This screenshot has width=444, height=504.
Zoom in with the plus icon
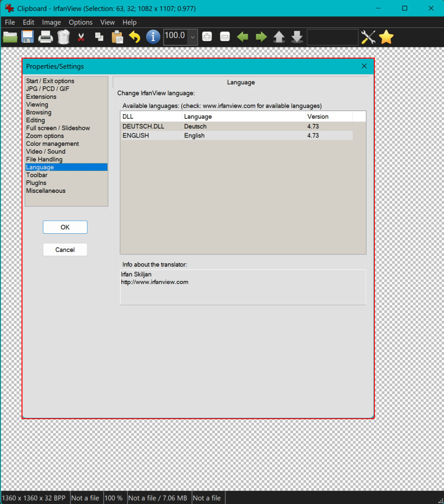point(207,37)
